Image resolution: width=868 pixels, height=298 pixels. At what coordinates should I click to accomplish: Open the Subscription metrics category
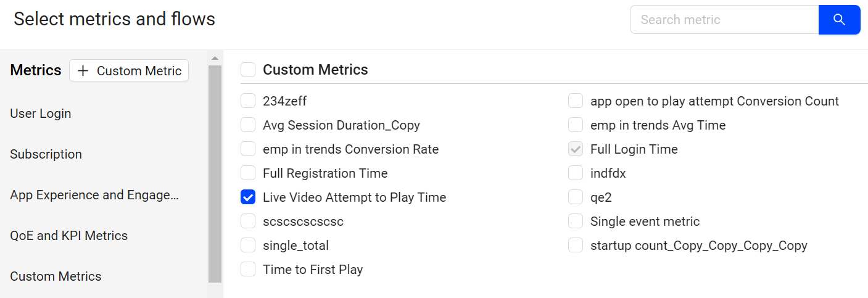(46, 154)
